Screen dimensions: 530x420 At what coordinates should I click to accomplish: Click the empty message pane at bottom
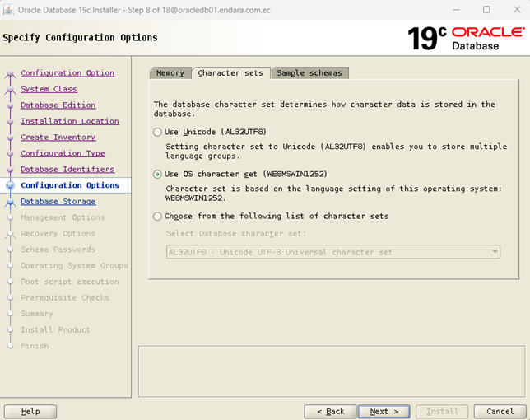332,371
